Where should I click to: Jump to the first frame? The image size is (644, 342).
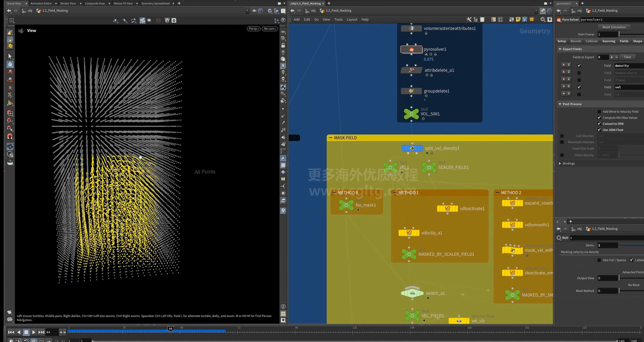coord(11,332)
